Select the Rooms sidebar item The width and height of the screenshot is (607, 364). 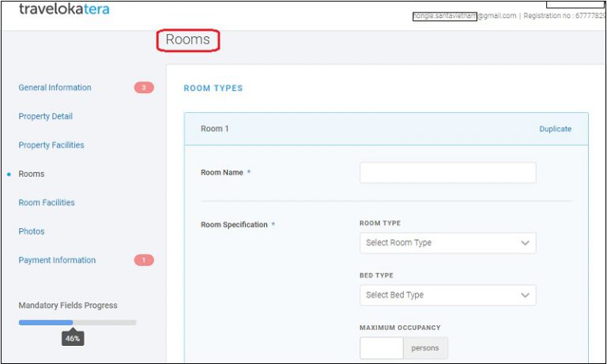point(32,174)
